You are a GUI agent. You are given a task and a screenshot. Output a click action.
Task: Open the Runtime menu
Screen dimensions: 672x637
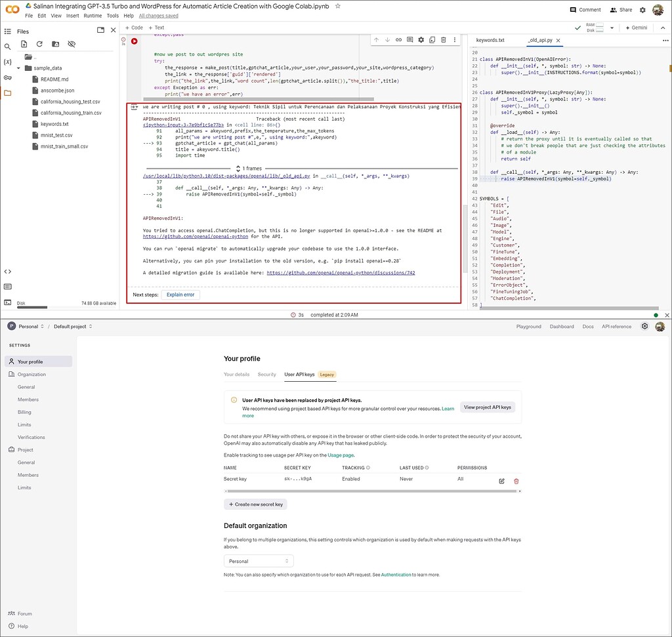tap(92, 15)
